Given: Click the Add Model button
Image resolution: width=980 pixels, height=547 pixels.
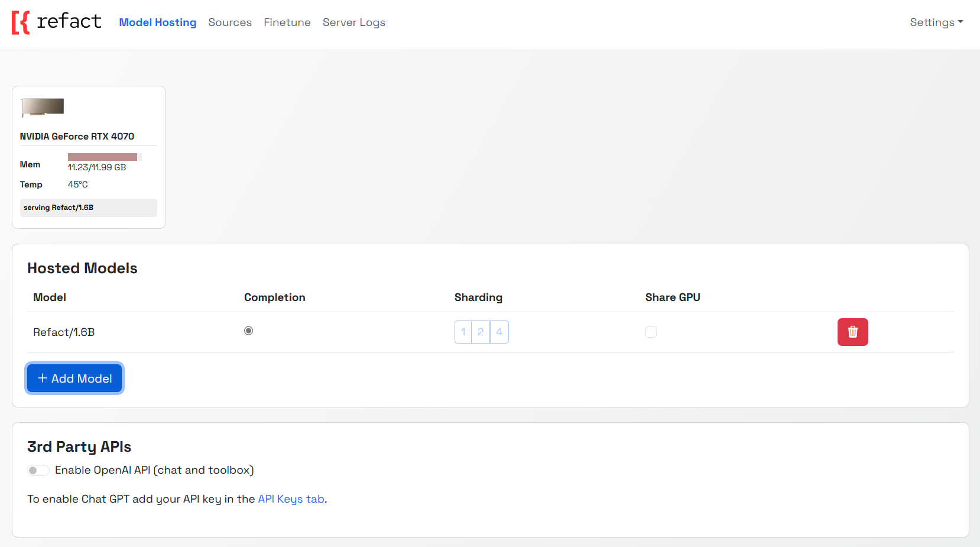Looking at the screenshot, I should coord(74,378).
